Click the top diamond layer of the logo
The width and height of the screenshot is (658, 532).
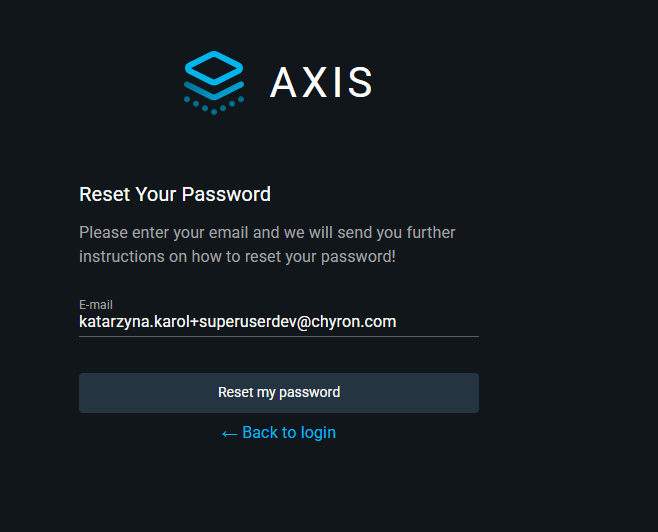tap(214, 68)
